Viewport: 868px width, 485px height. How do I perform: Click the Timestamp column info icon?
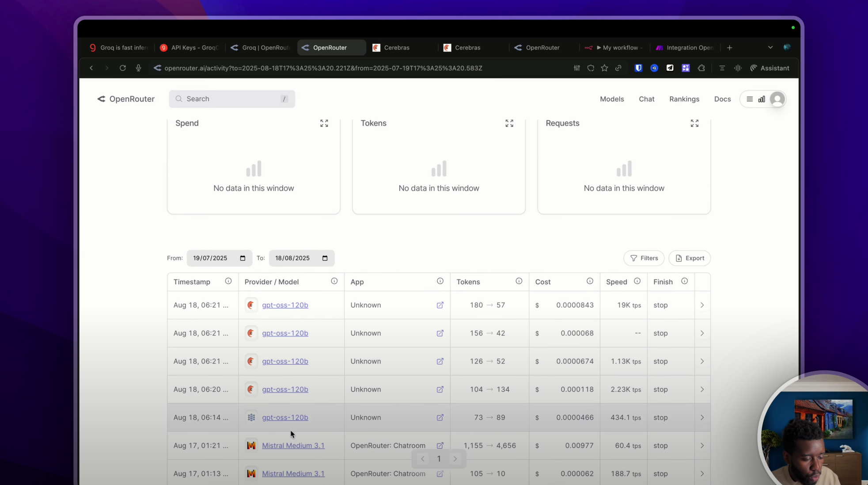[x=228, y=281]
